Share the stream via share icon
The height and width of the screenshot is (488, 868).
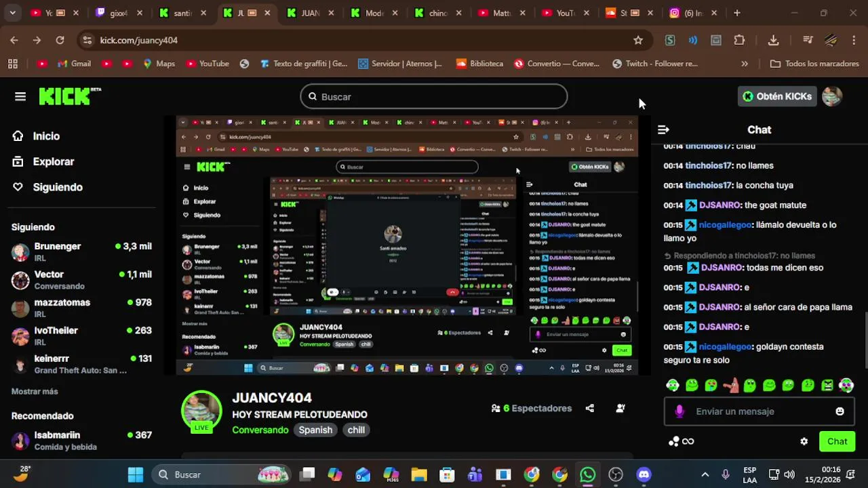[x=589, y=408]
